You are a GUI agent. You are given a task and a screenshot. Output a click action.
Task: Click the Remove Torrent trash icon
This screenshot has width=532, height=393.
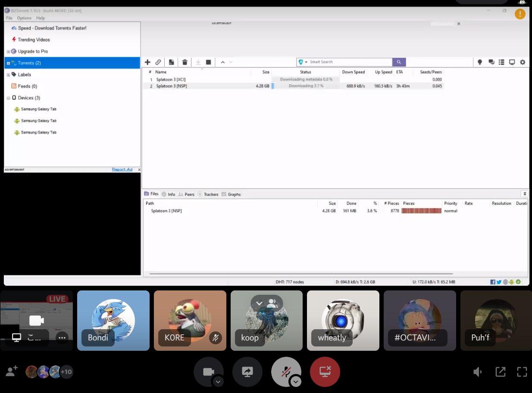185,62
